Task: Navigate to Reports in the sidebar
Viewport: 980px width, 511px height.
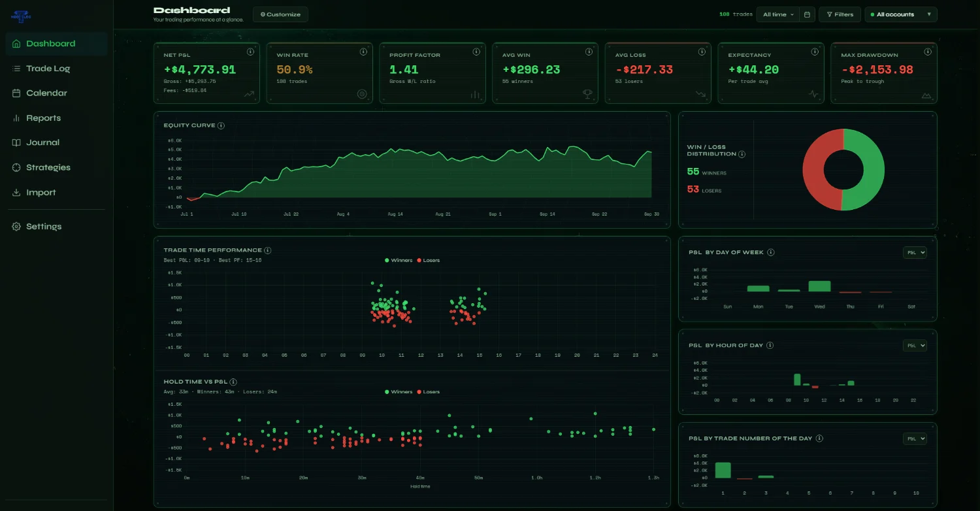Action: 56,118
